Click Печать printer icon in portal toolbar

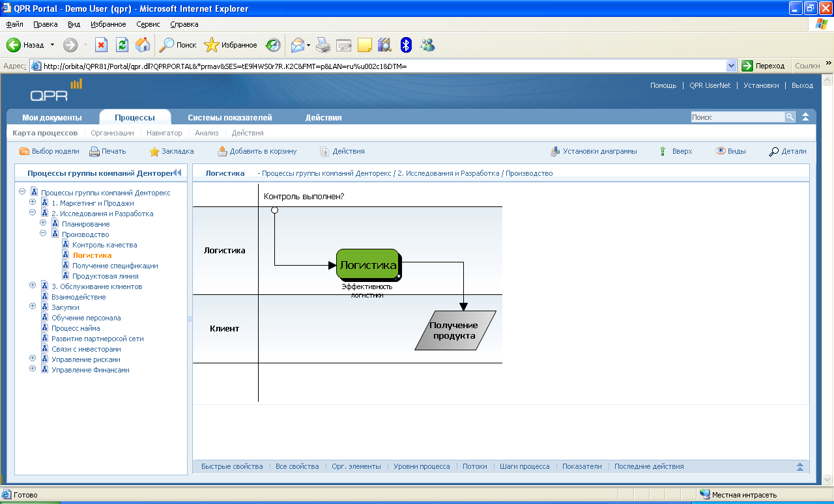click(x=94, y=152)
